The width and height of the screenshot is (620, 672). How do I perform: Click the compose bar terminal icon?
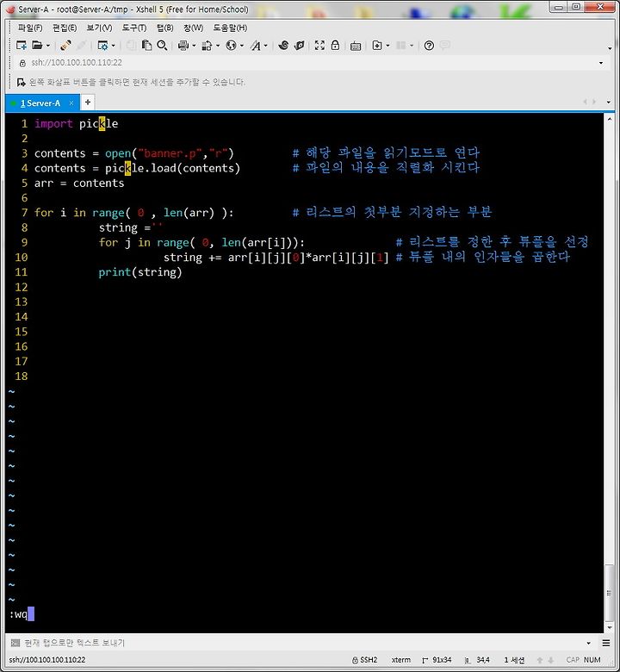point(15,643)
